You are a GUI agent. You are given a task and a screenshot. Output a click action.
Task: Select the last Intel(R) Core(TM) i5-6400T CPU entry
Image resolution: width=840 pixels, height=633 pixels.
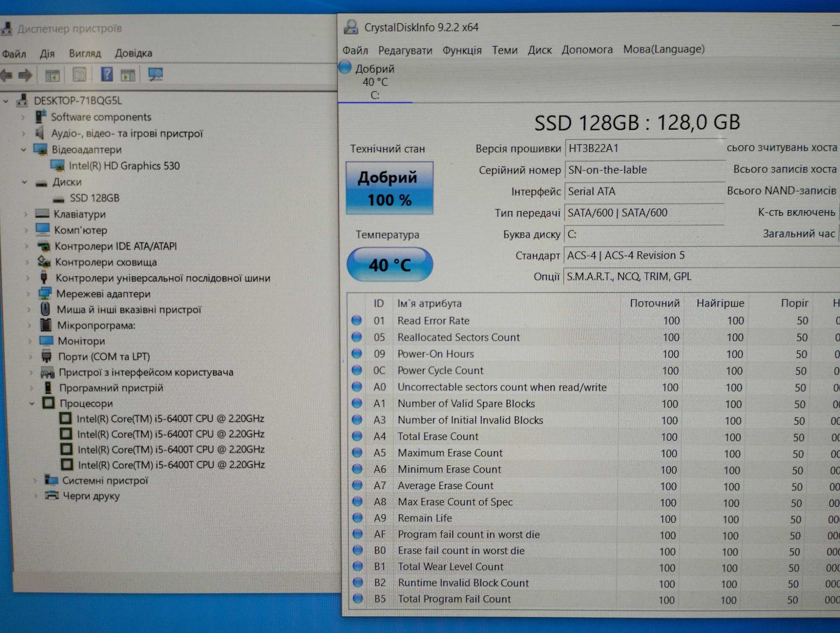[171, 465]
